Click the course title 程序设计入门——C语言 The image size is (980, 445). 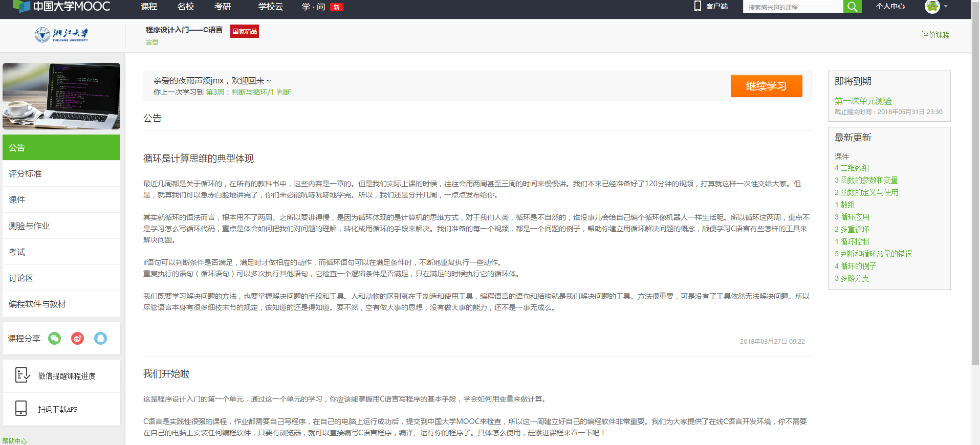pyautogui.click(x=184, y=30)
